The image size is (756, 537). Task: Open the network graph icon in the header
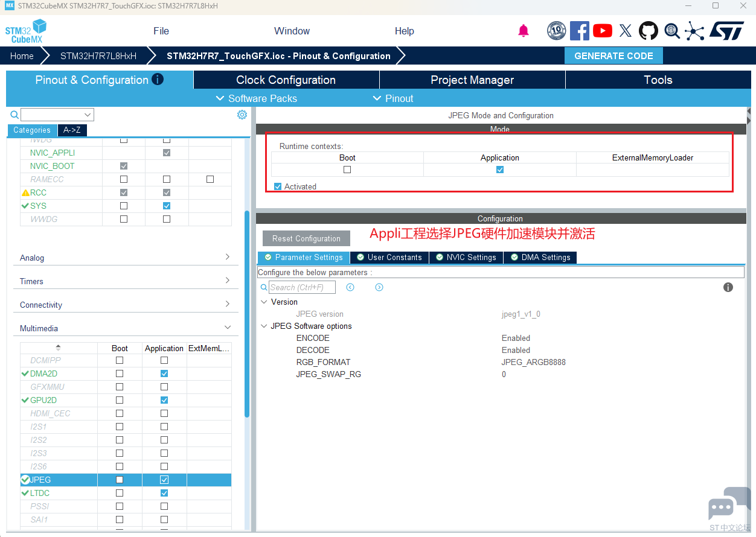click(x=694, y=31)
